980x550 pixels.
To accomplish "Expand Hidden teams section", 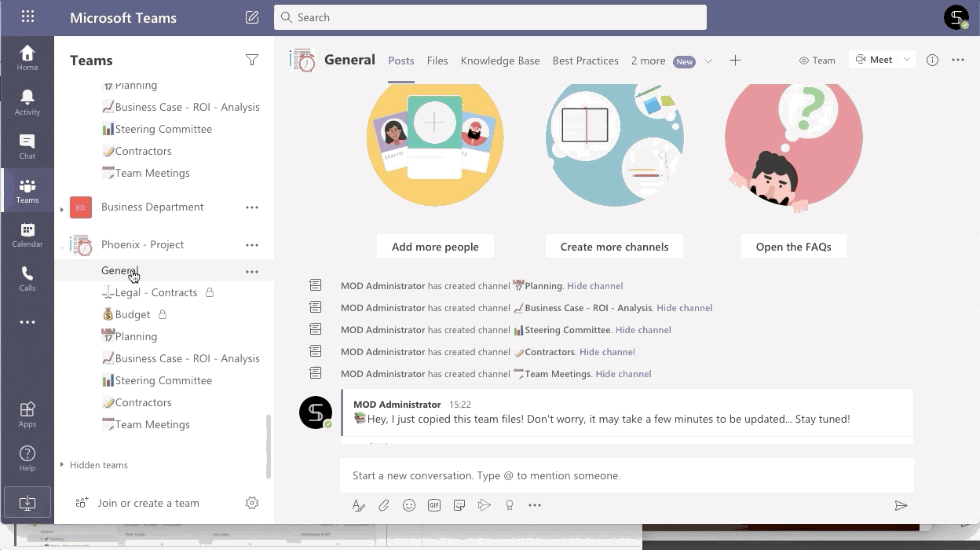I will point(62,465).
